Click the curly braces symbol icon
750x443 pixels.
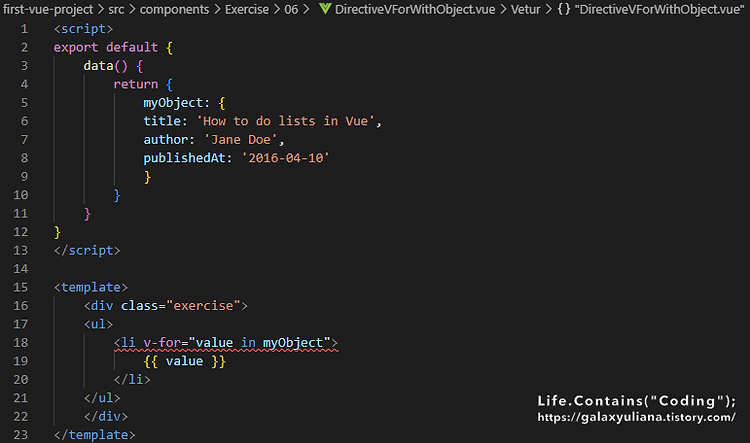pos(563,9)
